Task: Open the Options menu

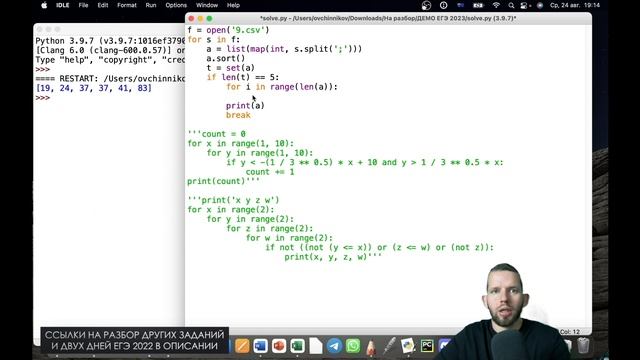Action: click(x=176, y=5)
